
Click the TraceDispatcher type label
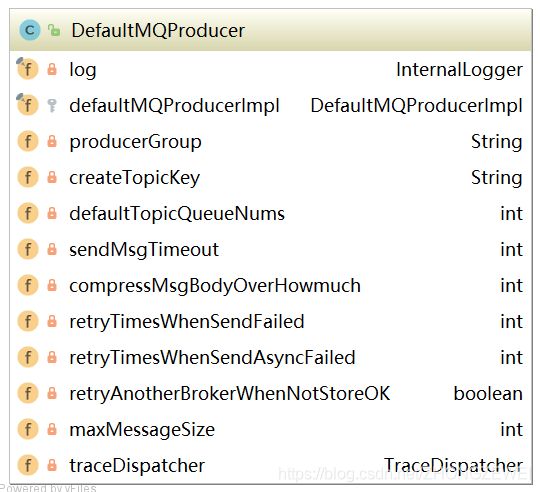[454, 465]
